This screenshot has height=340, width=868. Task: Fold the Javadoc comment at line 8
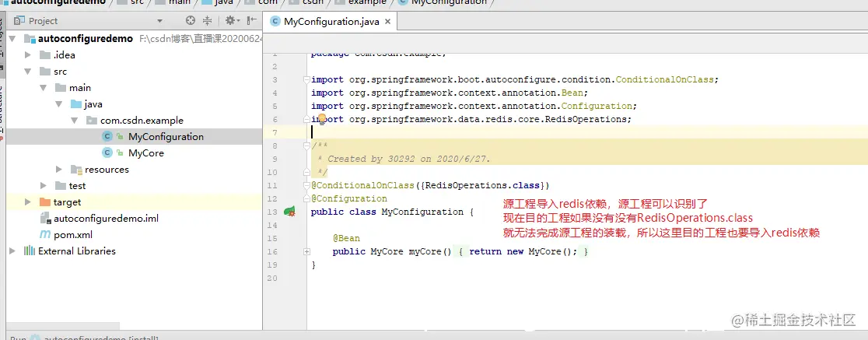[306, 145]
